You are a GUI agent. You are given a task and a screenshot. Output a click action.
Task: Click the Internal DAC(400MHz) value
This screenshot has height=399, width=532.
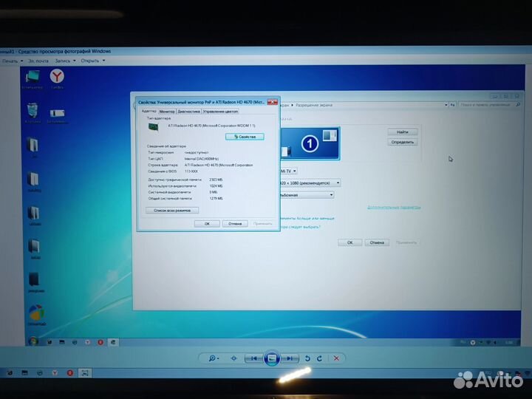tap(202, 159)
